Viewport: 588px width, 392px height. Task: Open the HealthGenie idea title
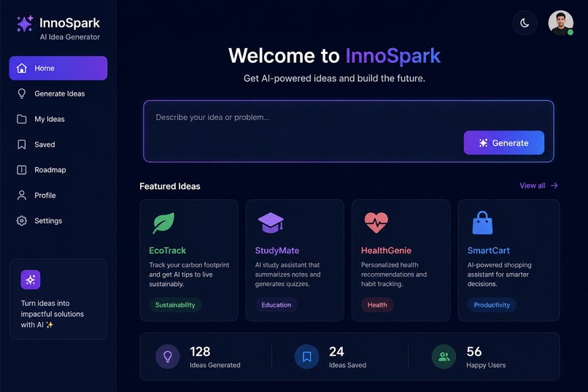386,250
